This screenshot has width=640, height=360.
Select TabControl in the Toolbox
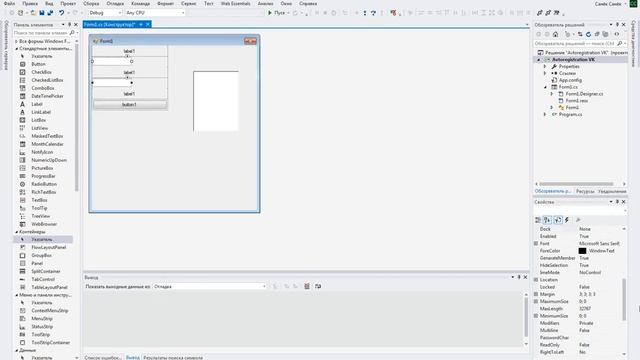pyautogui.click(x=43, y=280)
